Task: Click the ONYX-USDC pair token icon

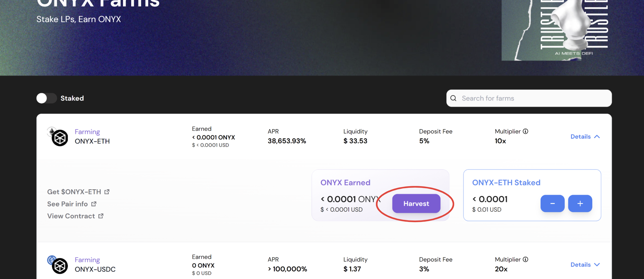Action: [x=58, y=265]
